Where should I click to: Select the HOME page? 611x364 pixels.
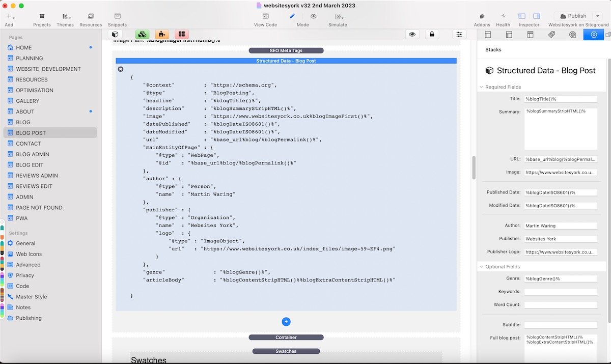click(50, 47)
